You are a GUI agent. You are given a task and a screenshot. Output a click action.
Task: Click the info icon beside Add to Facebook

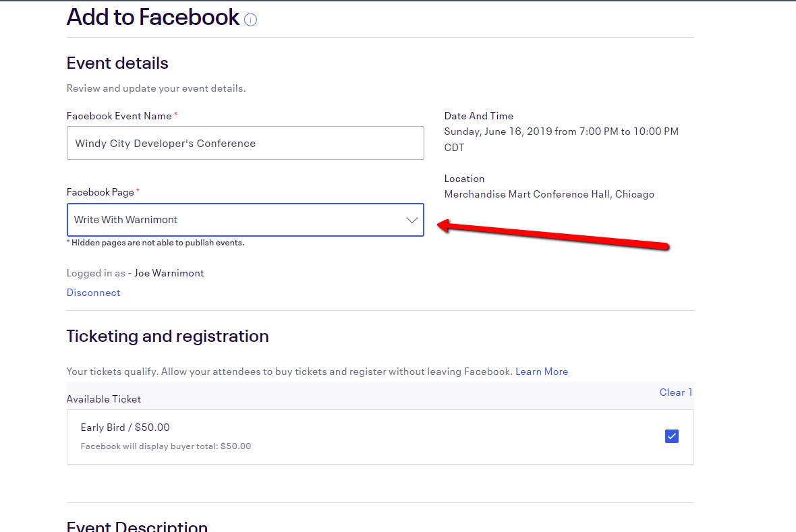coord(250,20)
